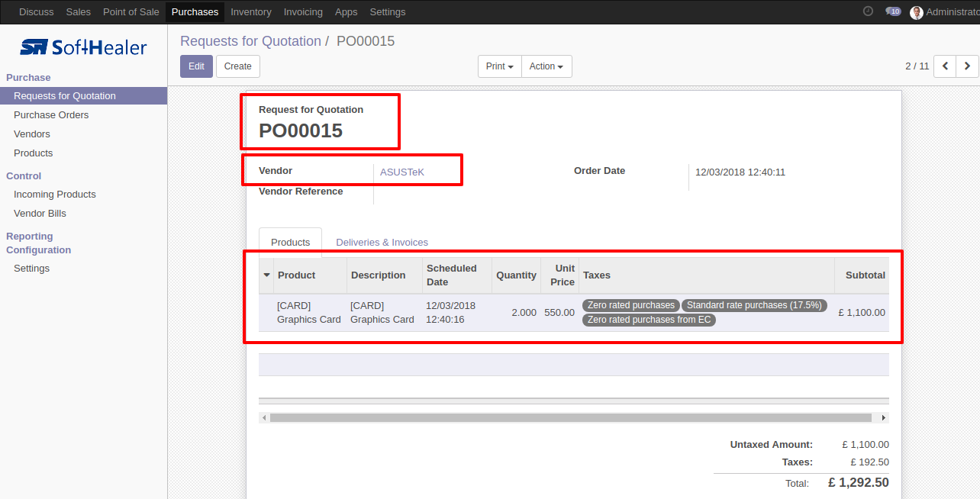Click the Create button

238,66
